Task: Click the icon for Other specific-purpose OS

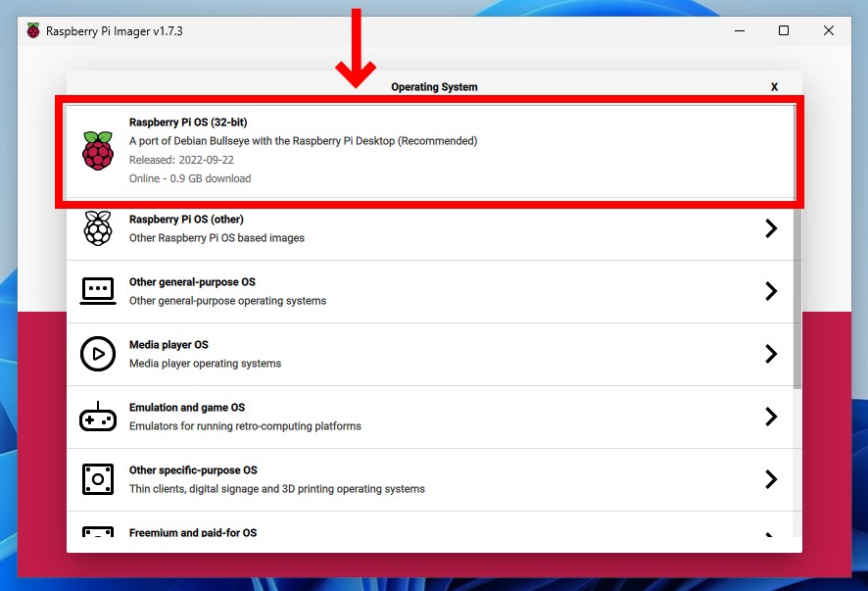Action: [98, 479]
